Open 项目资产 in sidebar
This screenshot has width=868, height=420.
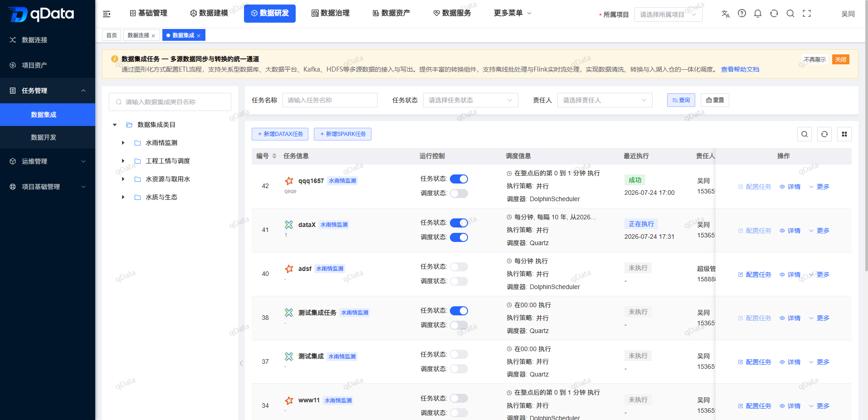pos(48,65)
